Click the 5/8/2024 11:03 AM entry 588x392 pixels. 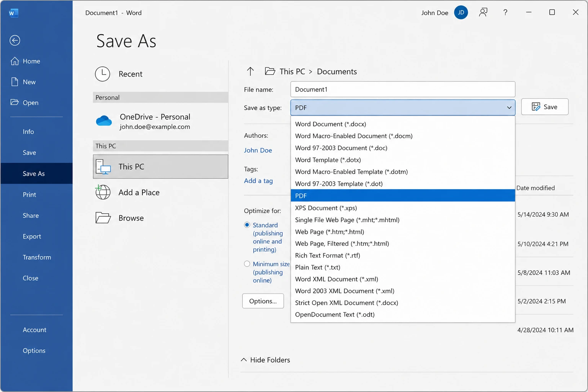point(544,273)
